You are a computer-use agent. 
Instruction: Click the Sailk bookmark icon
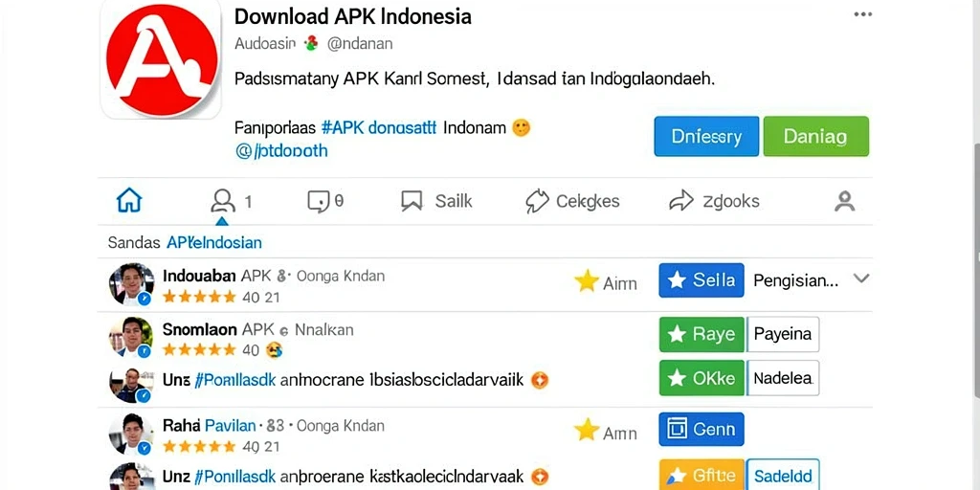click(x=412, y=201)
